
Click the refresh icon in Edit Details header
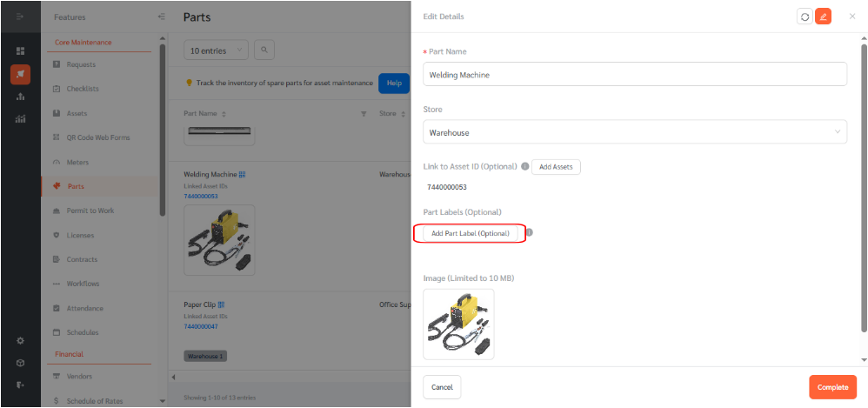pos(805,17)
